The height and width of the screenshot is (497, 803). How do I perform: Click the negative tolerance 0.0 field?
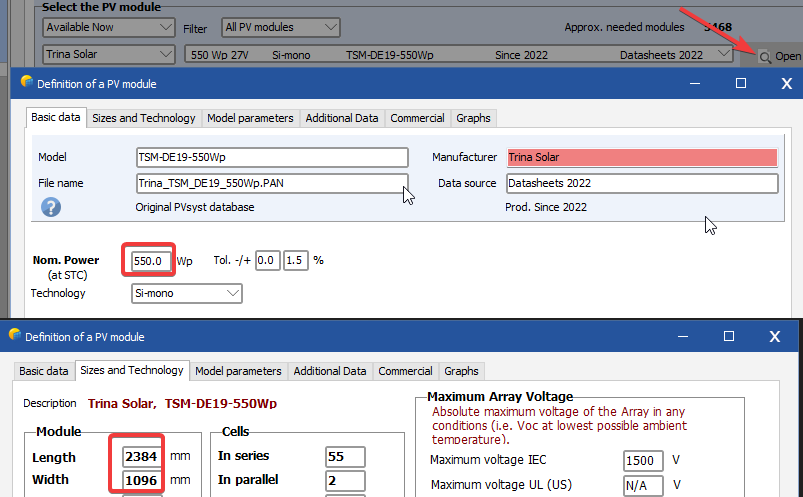coord(267,260)
